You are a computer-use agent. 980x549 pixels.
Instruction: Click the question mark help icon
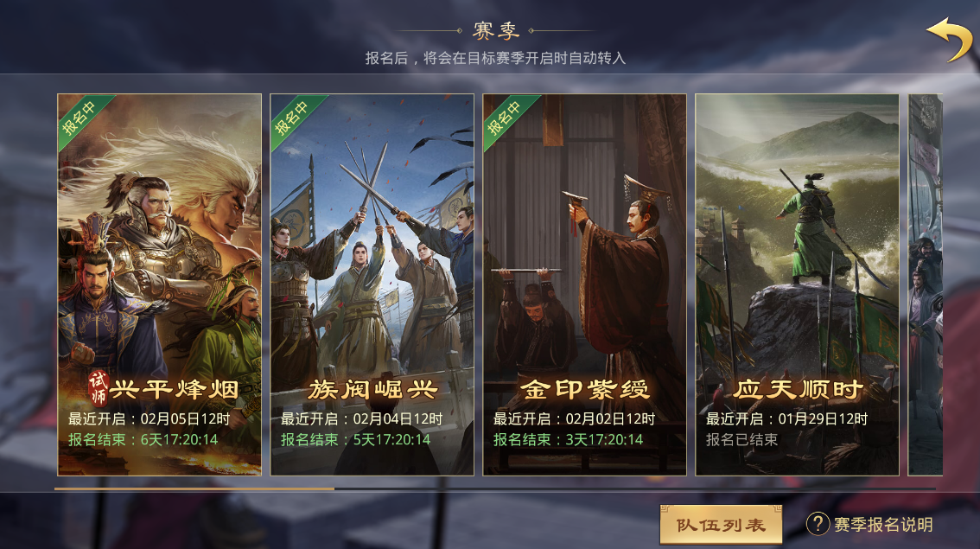pyautogui.click(x=818, y=524)
